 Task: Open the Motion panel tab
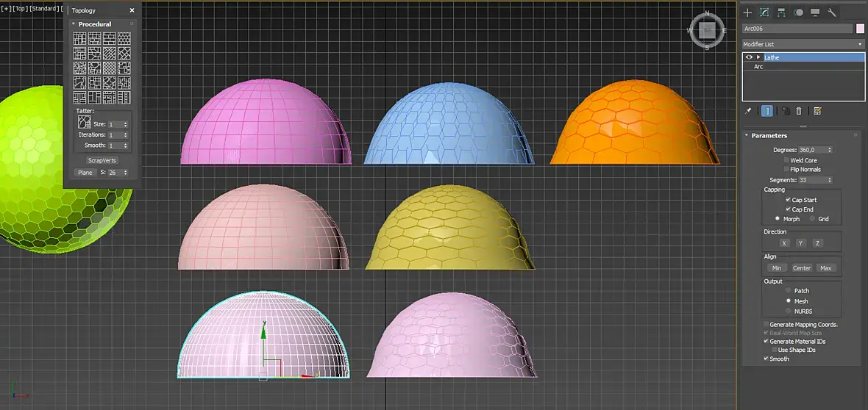(x=798, y=12)
